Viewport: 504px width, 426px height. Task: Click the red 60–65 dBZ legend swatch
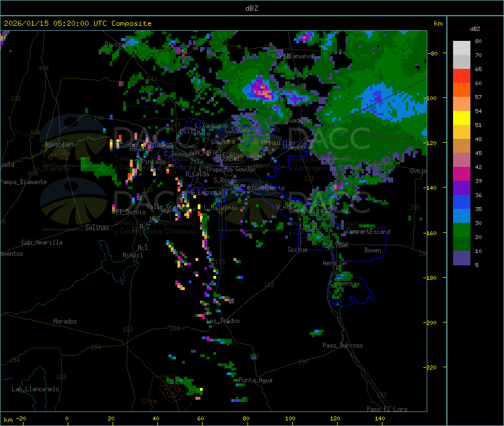(x=461, y=76)
